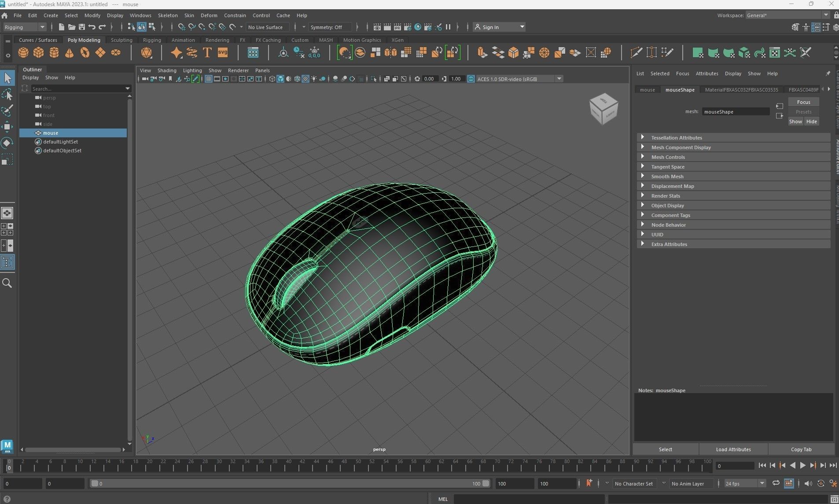Activate the Paint Selection tool

click(7, 110)
